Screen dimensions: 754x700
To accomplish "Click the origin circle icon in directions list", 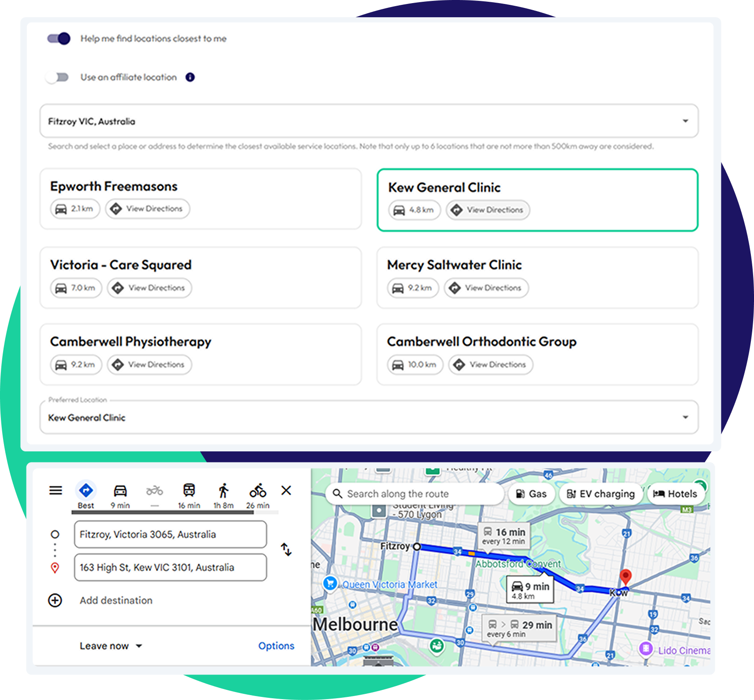I will [55, 534].
